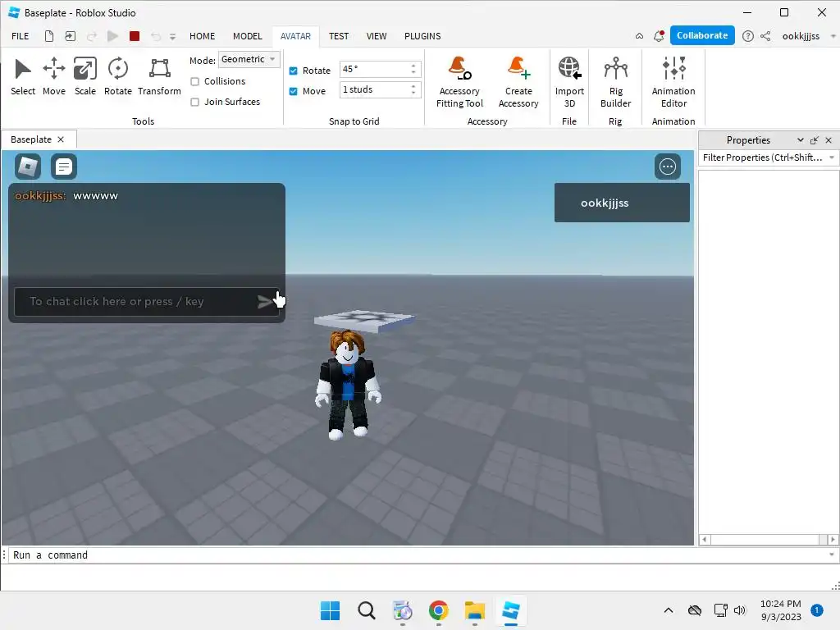
Task: Click the help question mark icon
Action: point(748,36)
